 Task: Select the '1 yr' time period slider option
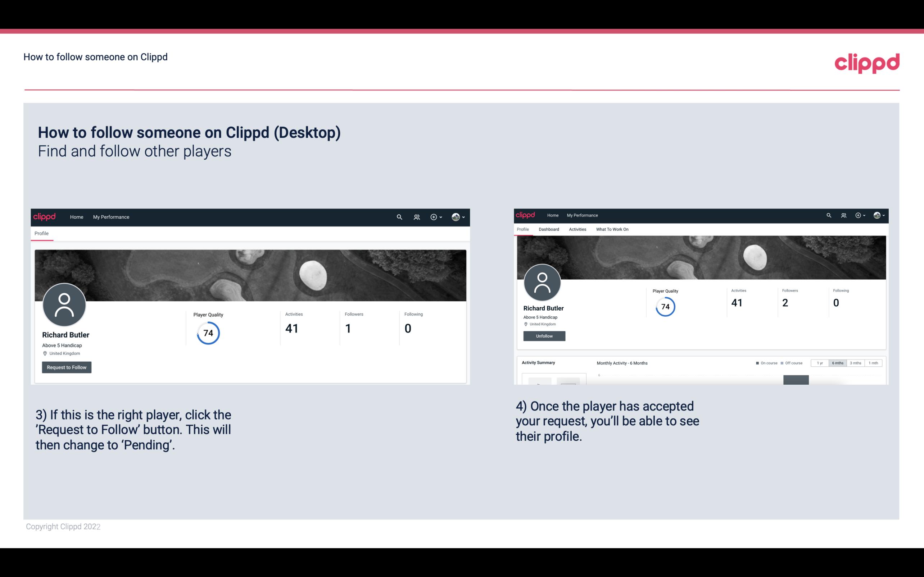coord(820,363)
